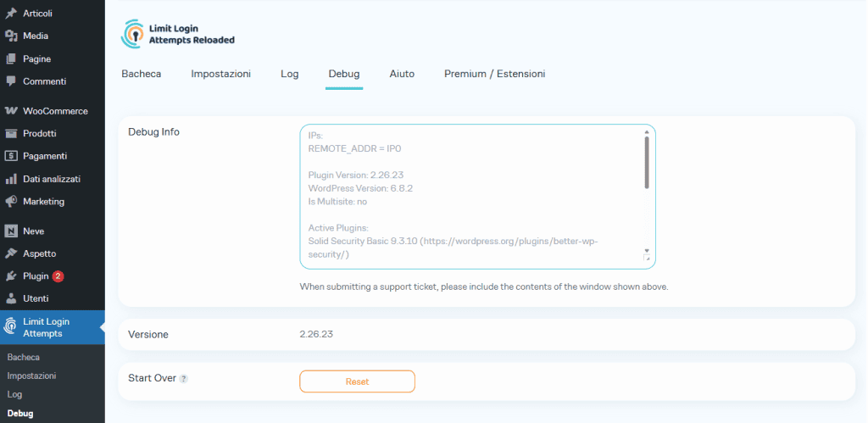This screenshot has width=868, height=423.
Task: Click the Media icon in sidebar
Action: pyautogui.click(x=11, y=36)
